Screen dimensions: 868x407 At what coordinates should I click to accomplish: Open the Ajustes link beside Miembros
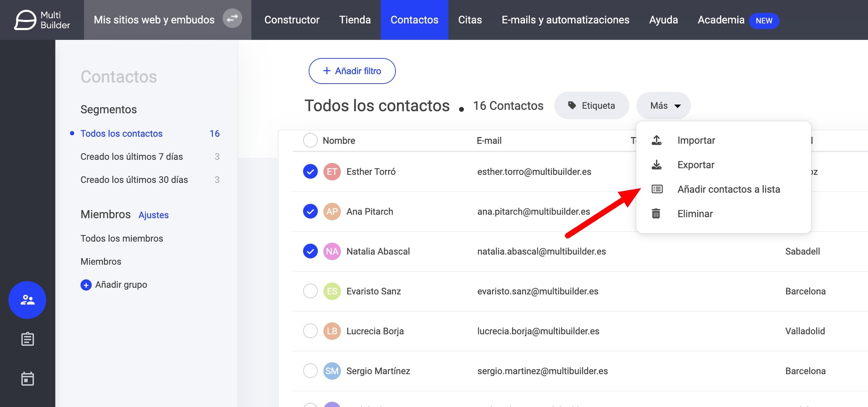pos(153,215)
